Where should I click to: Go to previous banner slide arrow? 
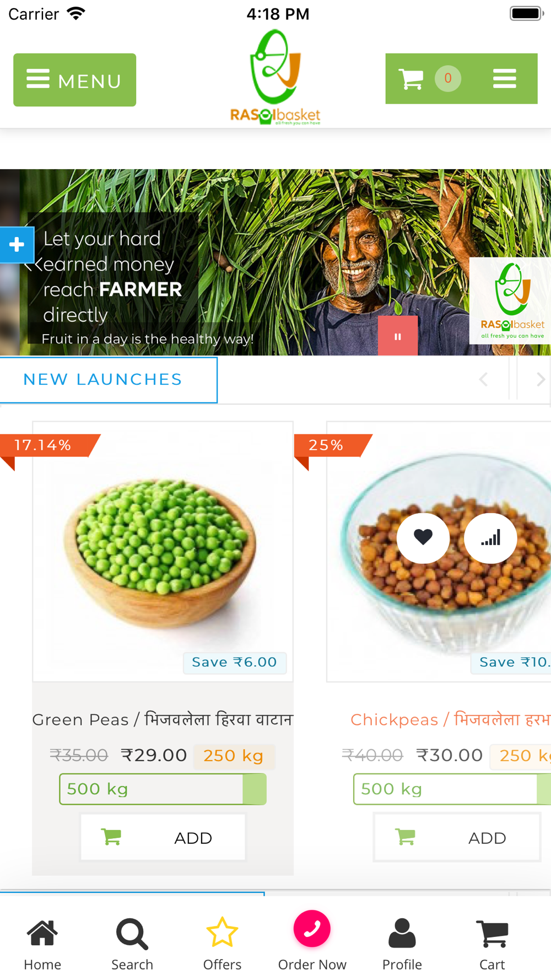tap(30, 266)
